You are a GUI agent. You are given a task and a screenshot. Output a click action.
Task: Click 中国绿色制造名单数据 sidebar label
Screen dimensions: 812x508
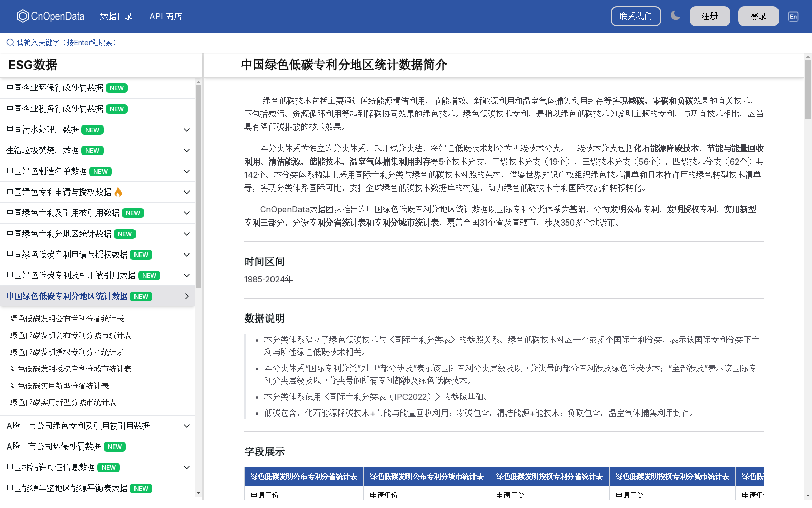point(47,171)
